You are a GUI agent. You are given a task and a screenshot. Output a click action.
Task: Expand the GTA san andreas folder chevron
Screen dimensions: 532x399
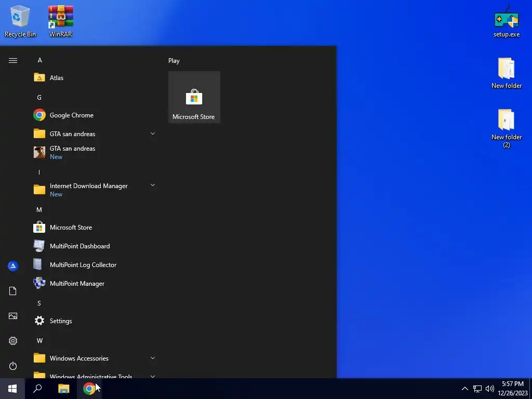click(153, 134)
